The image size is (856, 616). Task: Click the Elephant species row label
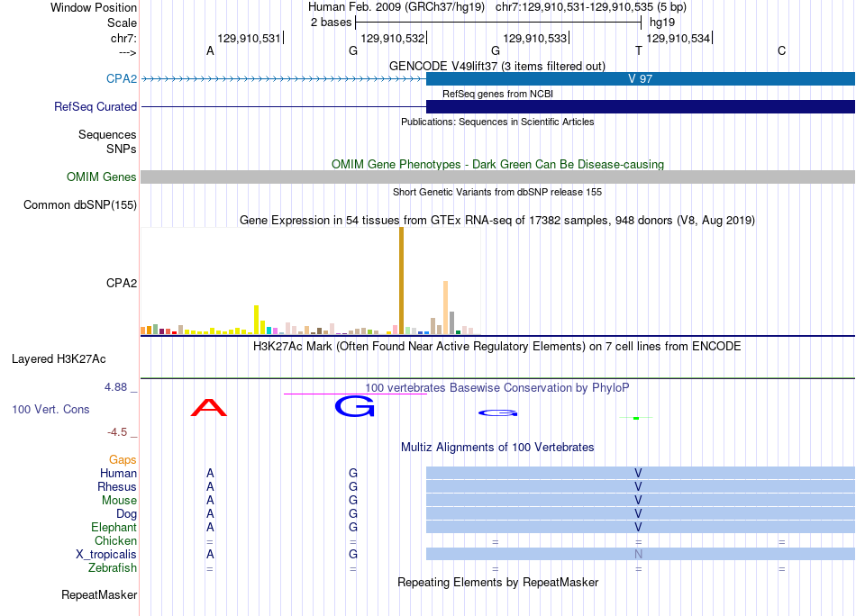click(x=114, y=527)
